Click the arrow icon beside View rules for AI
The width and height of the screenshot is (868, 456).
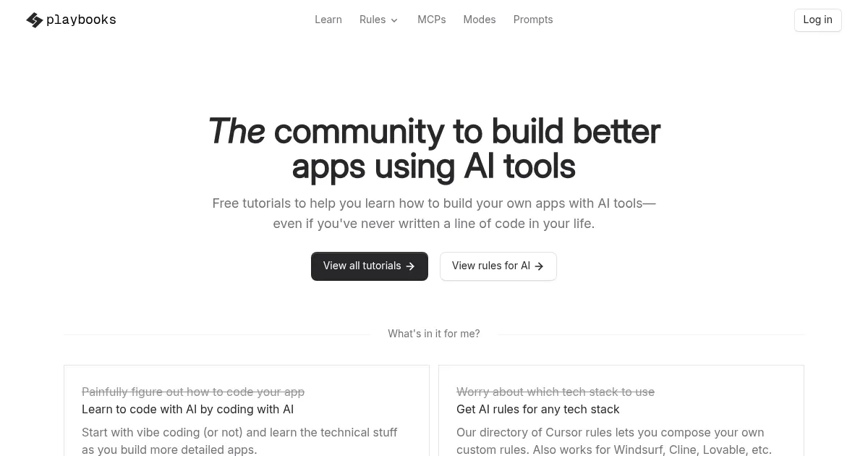[x=539, y=266]
